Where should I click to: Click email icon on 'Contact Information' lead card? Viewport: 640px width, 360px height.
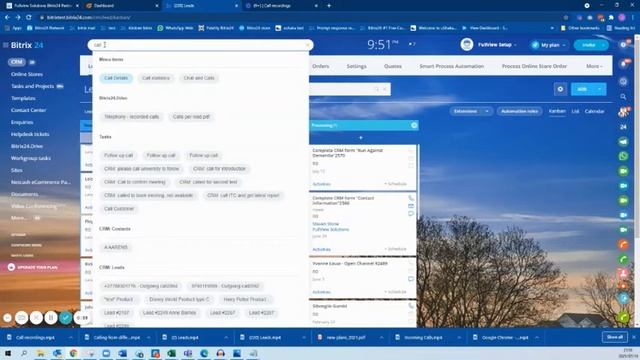click(411, 206)
